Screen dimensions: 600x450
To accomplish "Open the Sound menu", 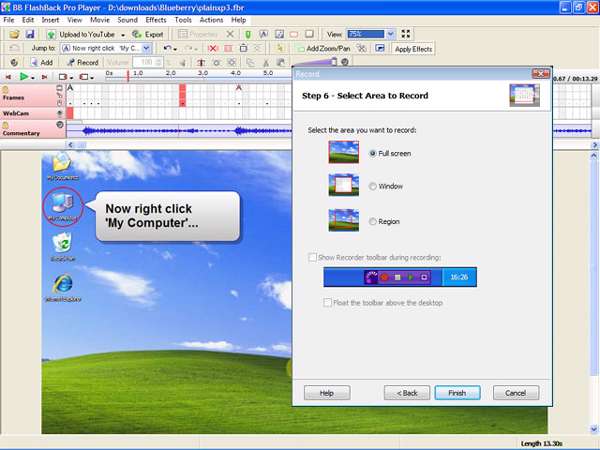I will click(127, 20).
